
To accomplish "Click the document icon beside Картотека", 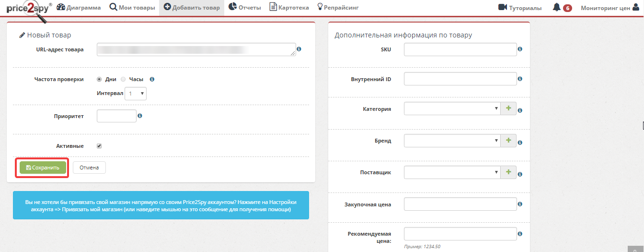I will tap(273, 7).
